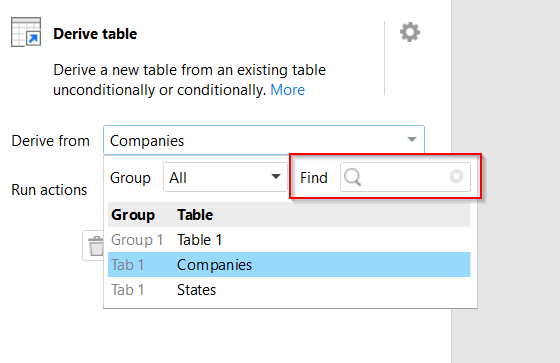This screenshot has width=560, height=363.
Task: Click inside the Find input field
Action: click(405, 177)
